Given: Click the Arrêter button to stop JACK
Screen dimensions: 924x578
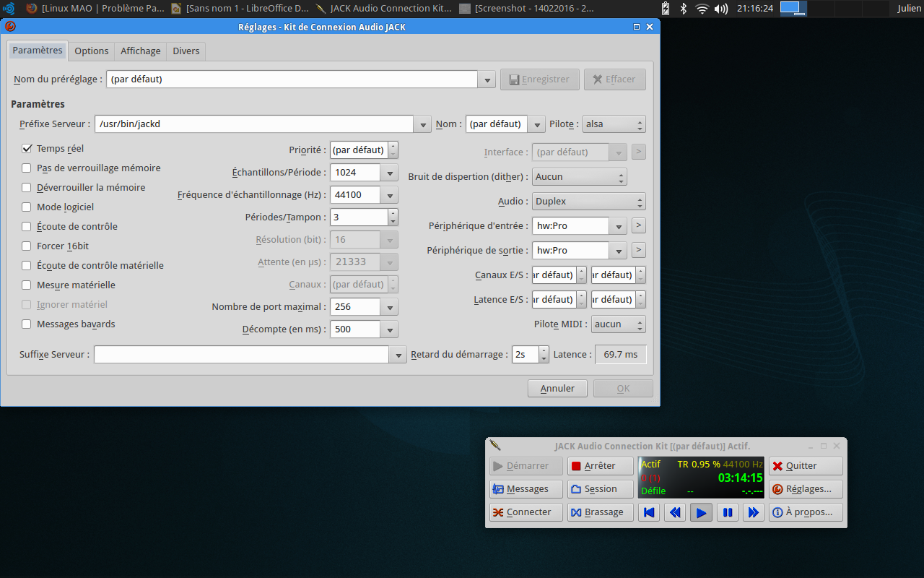Looking at the screenshot, I should [x=600, y=466].
